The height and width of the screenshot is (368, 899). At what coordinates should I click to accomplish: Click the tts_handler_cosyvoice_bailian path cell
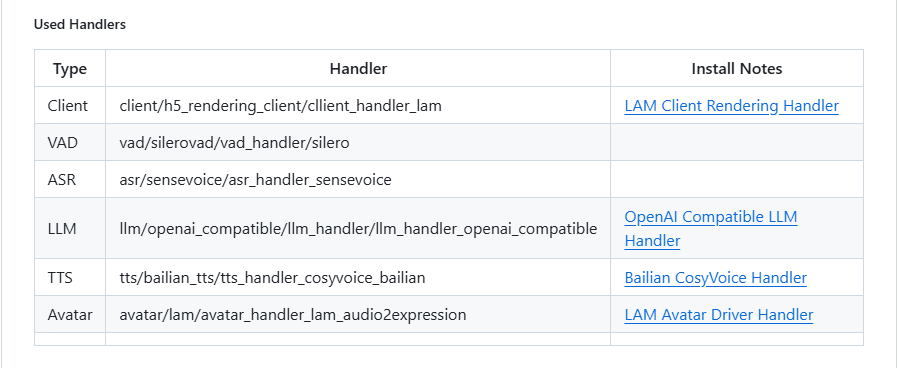point(358,278)
